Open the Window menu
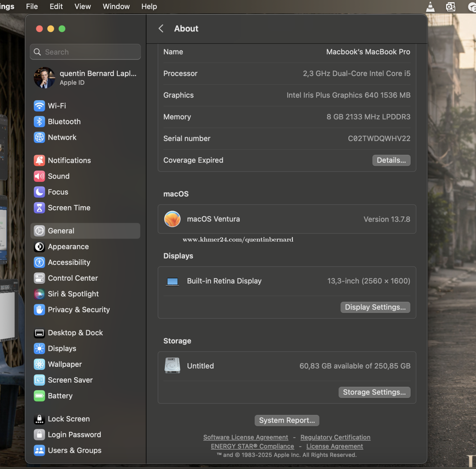 [x=116, y=6]
